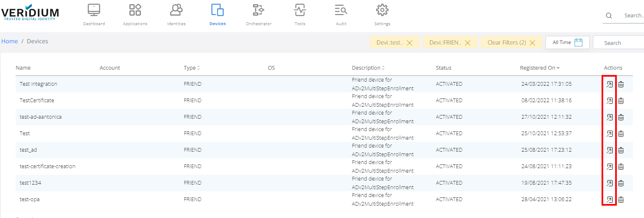
Task: Remove the Devi.:test.. filter chip
Action: (x=410, y=42)
